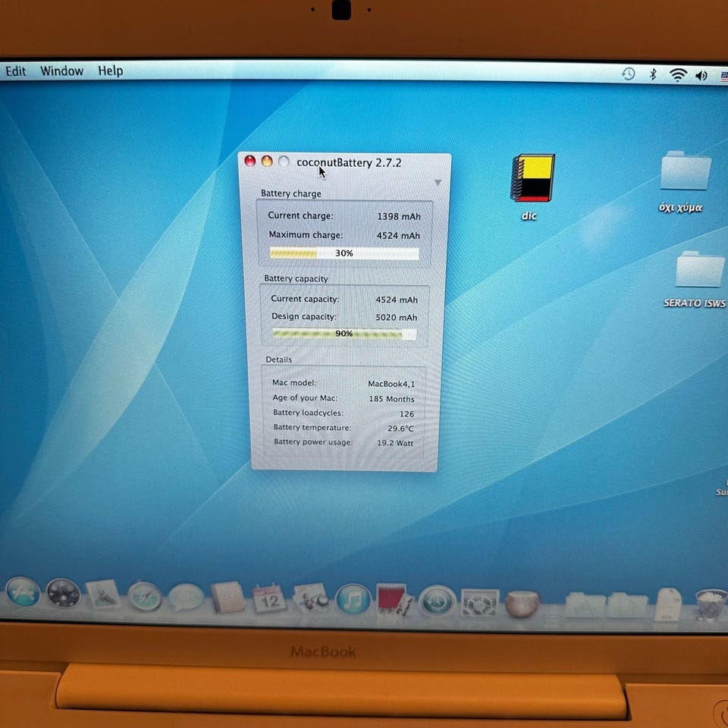The height and width of the screenshot is (728, 728).
Task: Open Address Book in the Dock
Action: point(227,597)
